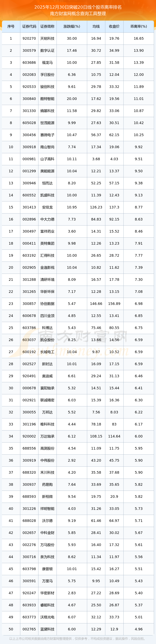
Task: Click stock name 新相微
Action: [x=47, y=496]
